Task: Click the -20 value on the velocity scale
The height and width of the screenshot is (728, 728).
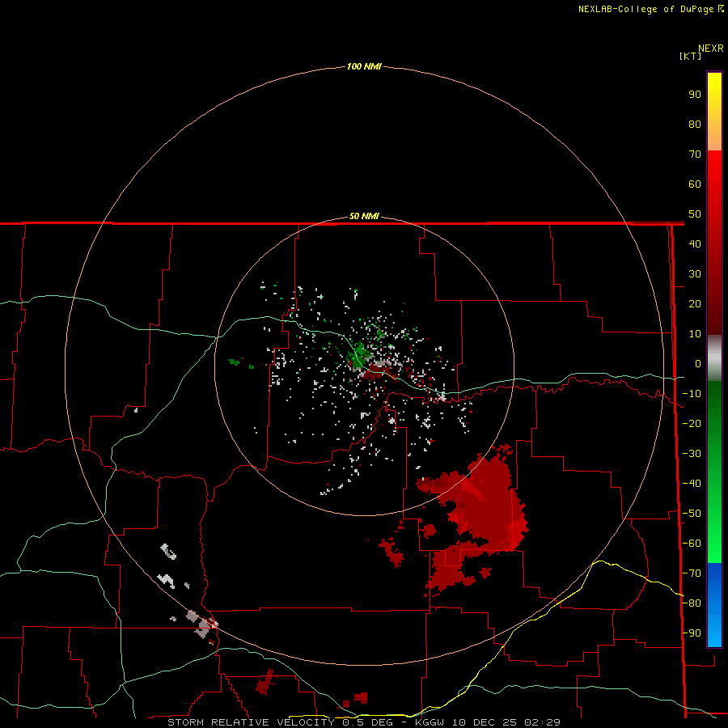Action: pos(692,423)
